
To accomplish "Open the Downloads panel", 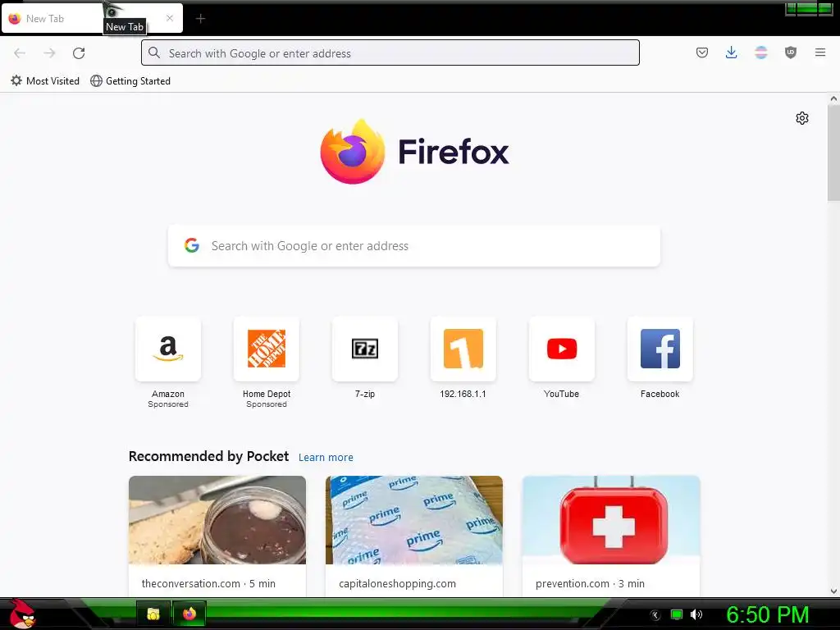I will point(731,52).
